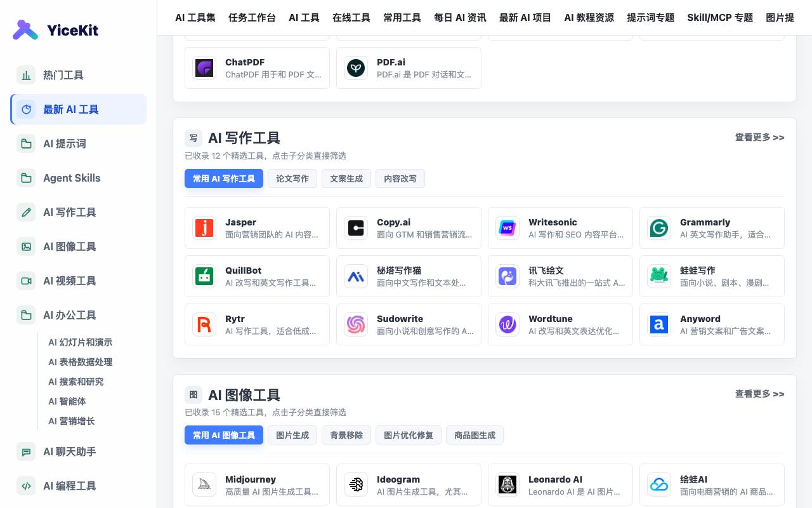Select the 内容改写 filter tab

click(400, 178)
